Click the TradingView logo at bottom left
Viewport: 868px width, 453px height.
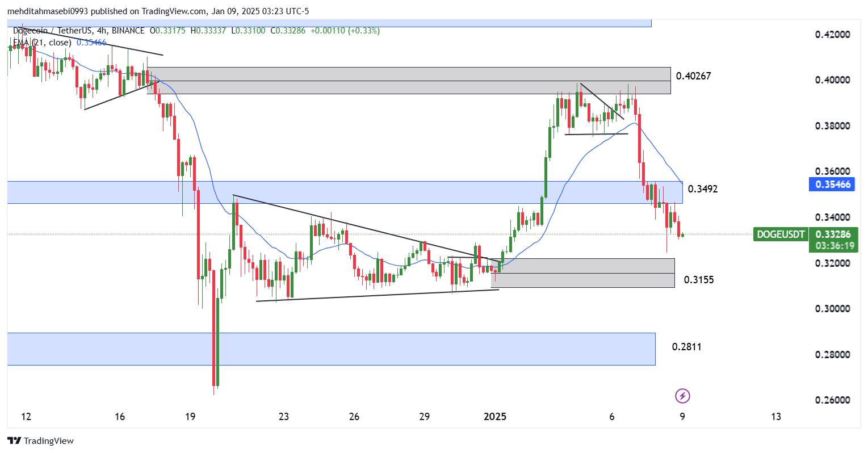click(x=40, y=441)
